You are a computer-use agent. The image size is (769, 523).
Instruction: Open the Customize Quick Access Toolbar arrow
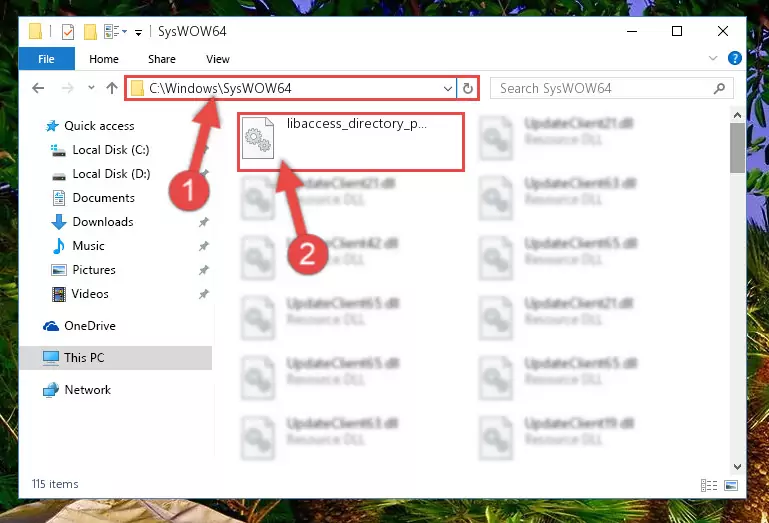click(x=139, y=33)
